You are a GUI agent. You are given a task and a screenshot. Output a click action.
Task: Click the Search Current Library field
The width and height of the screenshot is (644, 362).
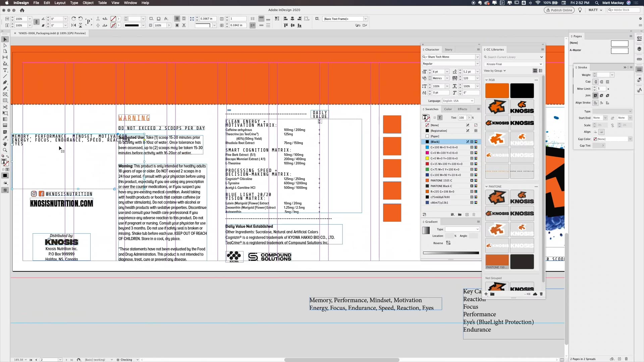[513, 57]
